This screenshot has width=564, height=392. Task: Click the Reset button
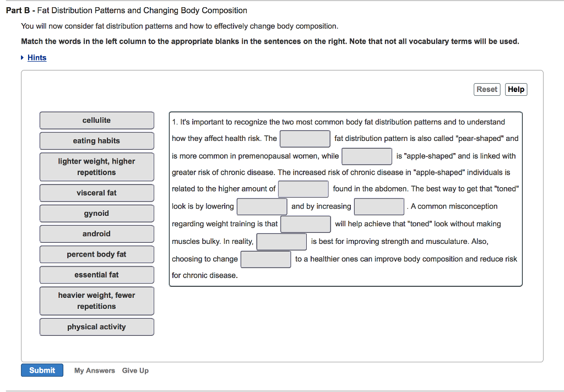[486, 89]
